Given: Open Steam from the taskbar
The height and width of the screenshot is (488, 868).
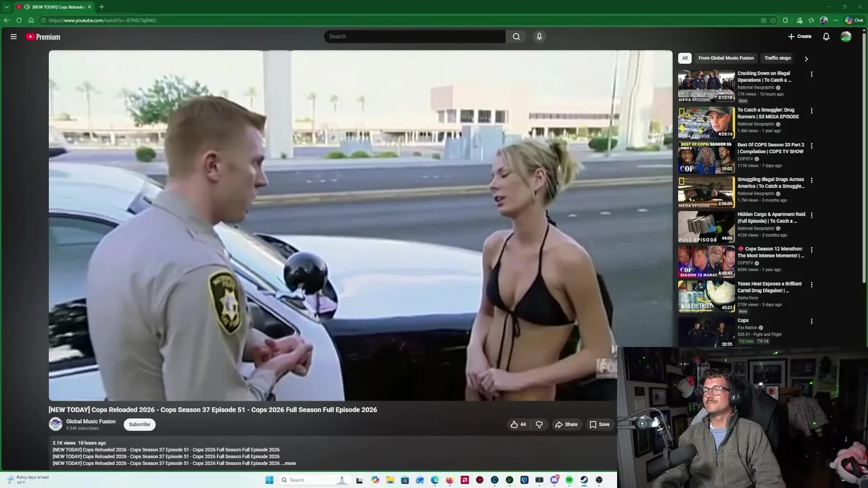Looking at the screenshot, I should click(584, 480).
